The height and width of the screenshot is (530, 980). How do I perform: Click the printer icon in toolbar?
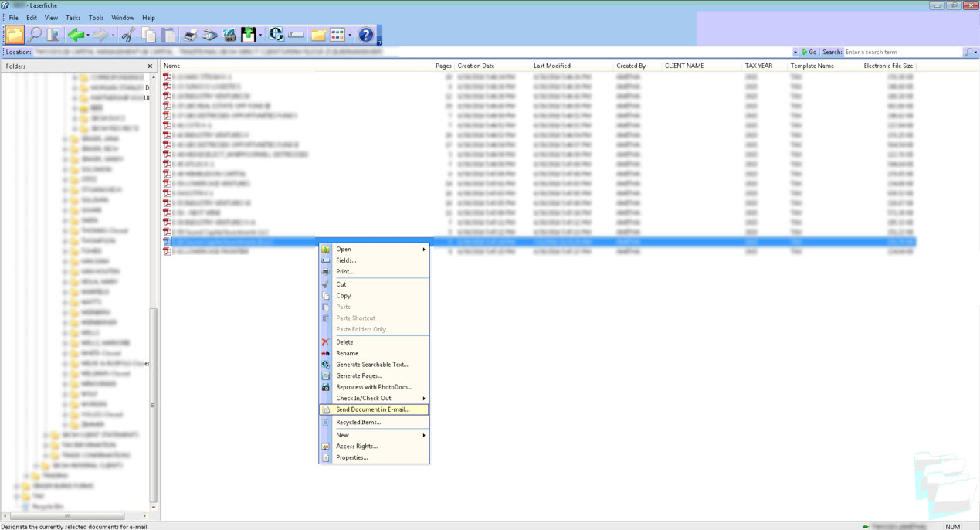[190, 35]
